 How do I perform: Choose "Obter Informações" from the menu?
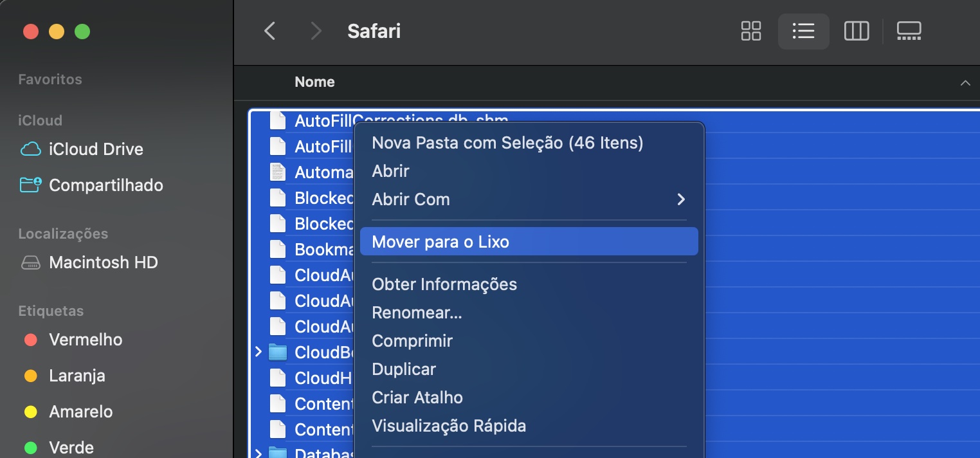point(444,284)
